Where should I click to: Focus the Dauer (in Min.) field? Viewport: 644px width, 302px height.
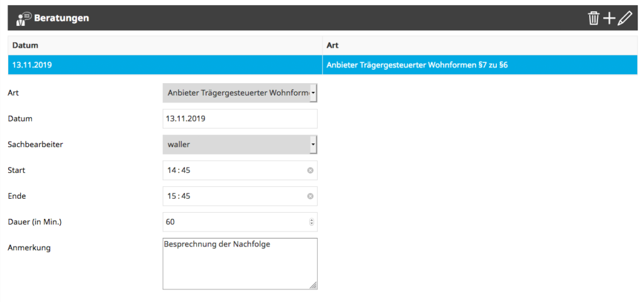pos(233,221)
